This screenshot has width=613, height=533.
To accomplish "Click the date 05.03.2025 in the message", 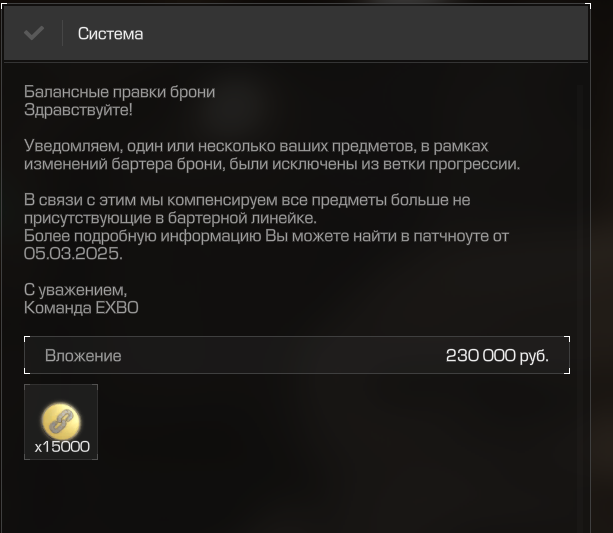I will 73,254.
